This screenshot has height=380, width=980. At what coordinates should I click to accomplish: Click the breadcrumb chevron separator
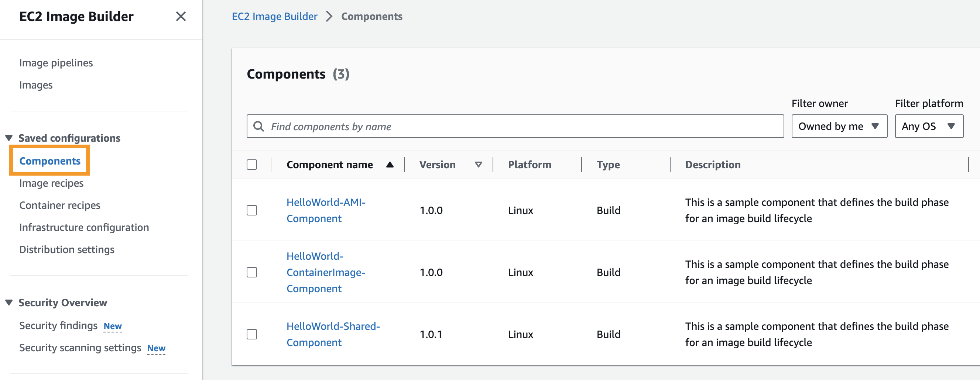(329, 16)
